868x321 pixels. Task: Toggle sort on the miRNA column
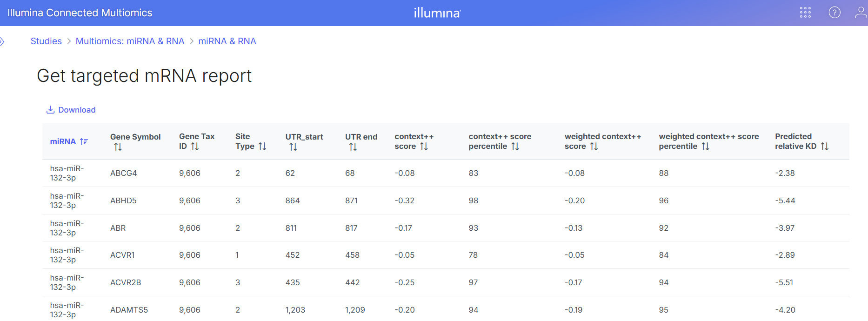coord(84,141)
